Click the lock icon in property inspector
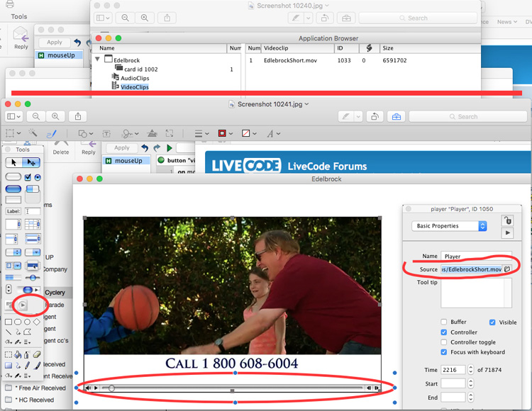 [506, 220]
